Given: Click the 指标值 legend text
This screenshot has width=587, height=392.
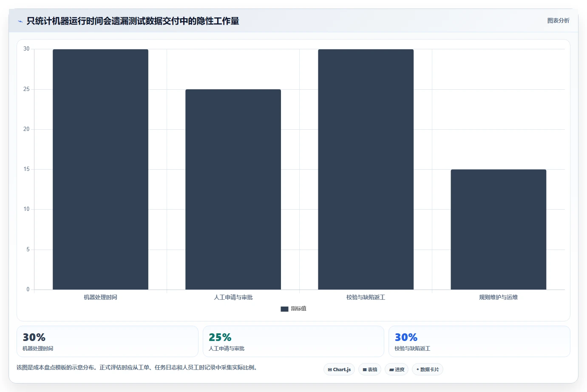Looking at the screenshot, I should coord(298,309).
